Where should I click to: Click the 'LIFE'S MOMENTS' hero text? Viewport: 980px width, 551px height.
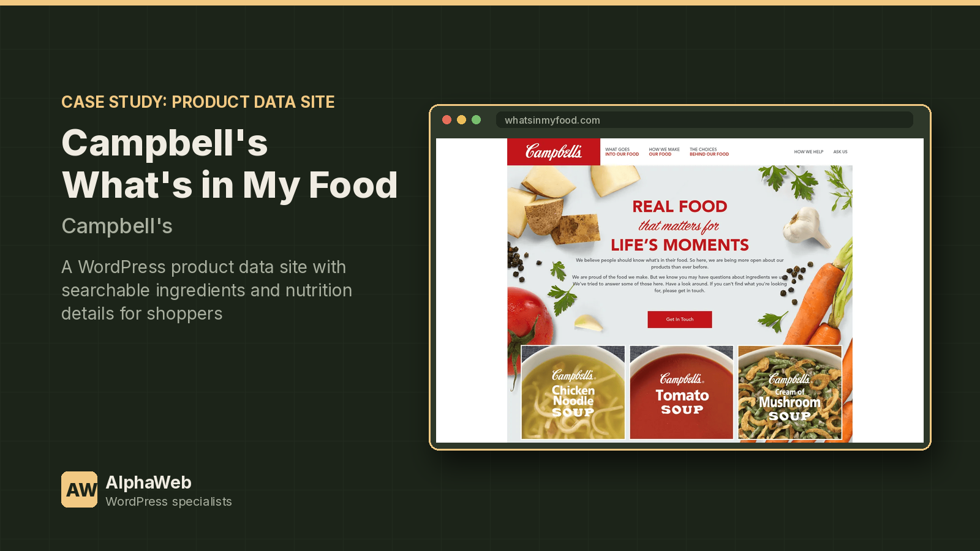click(x=680, y=245)
